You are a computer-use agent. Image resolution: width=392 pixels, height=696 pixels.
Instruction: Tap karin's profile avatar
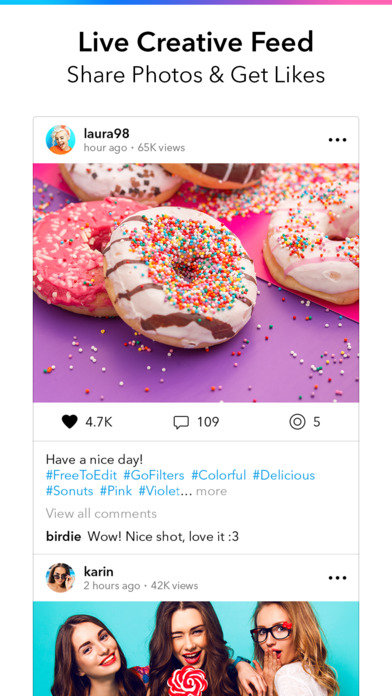[x=60, y=577]
